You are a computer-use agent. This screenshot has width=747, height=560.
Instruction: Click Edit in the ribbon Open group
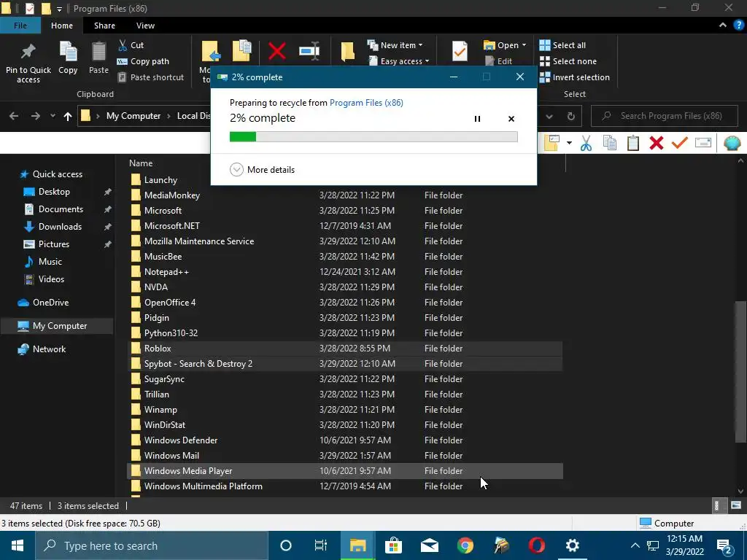click(498, 61)
